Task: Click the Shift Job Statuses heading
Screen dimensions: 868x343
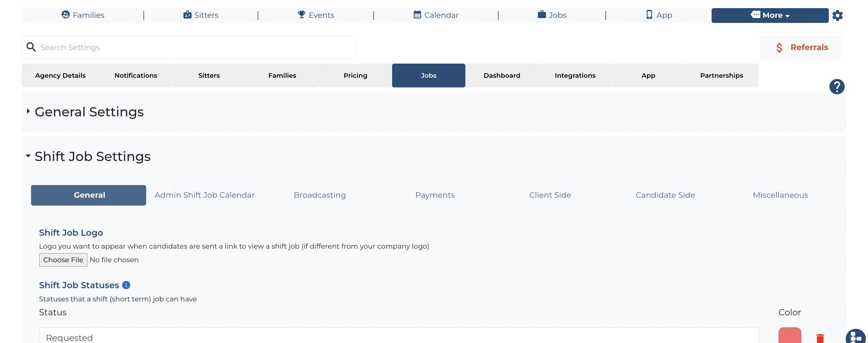Action: tap(79, 285)
